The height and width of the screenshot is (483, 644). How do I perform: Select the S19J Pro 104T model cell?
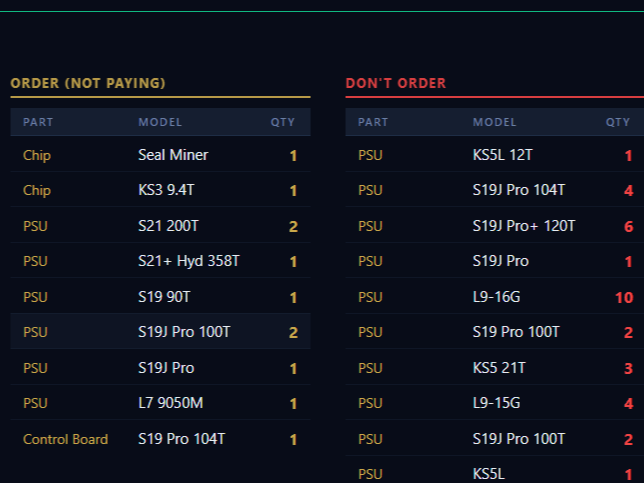click(519, 190)
